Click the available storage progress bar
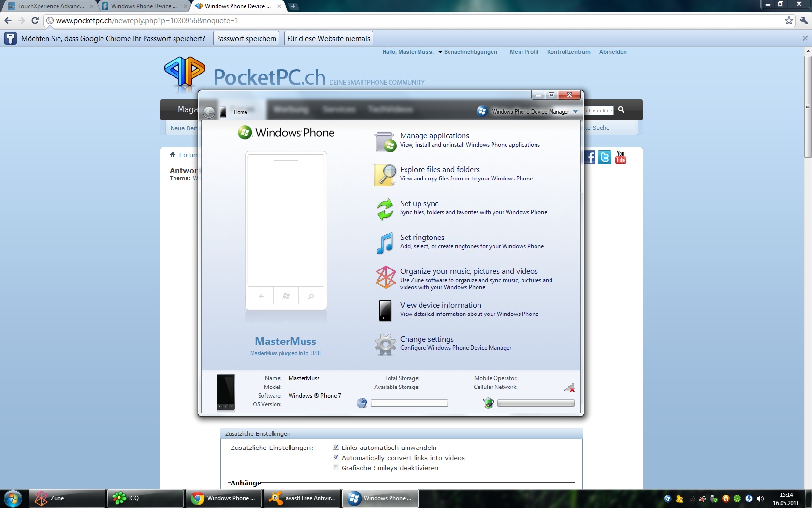Image resolution: width=812 pixels, height=508 pixels. 409,403
